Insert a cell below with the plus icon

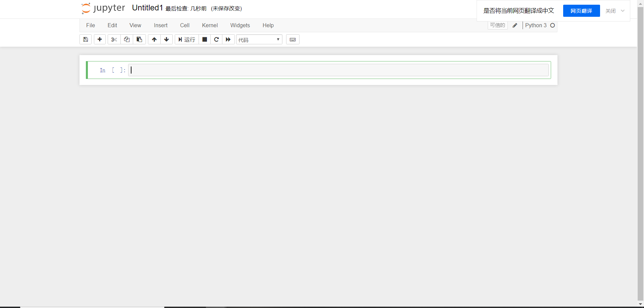point(100,40)
